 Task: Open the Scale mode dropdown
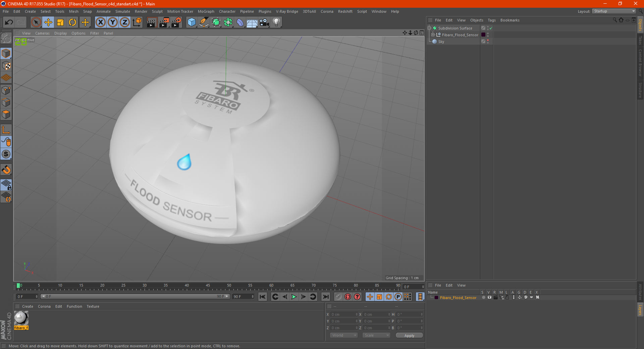376,335
